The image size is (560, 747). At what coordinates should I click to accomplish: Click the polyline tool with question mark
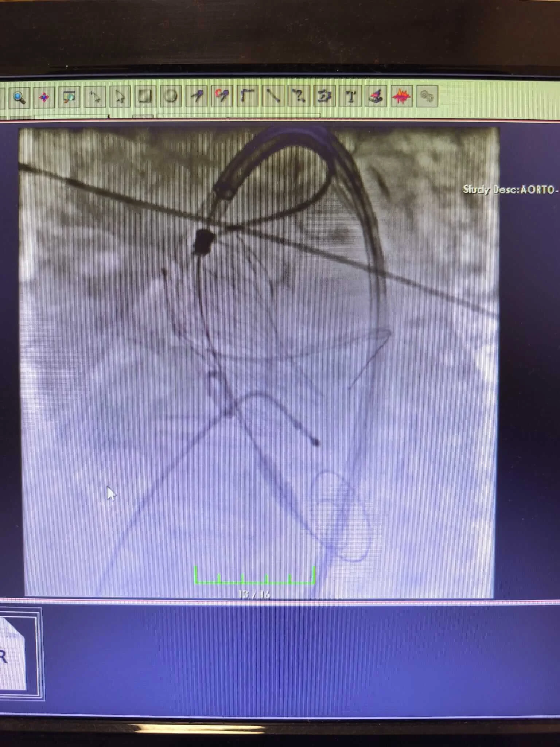tap(299, 96)
